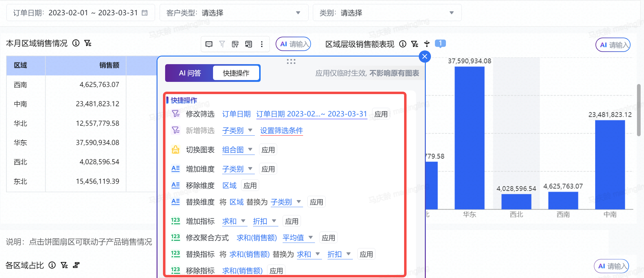The image size is (644, 278).
Task: Click 应用 in the 增加指标 row
Action: [x=291, y=221]
